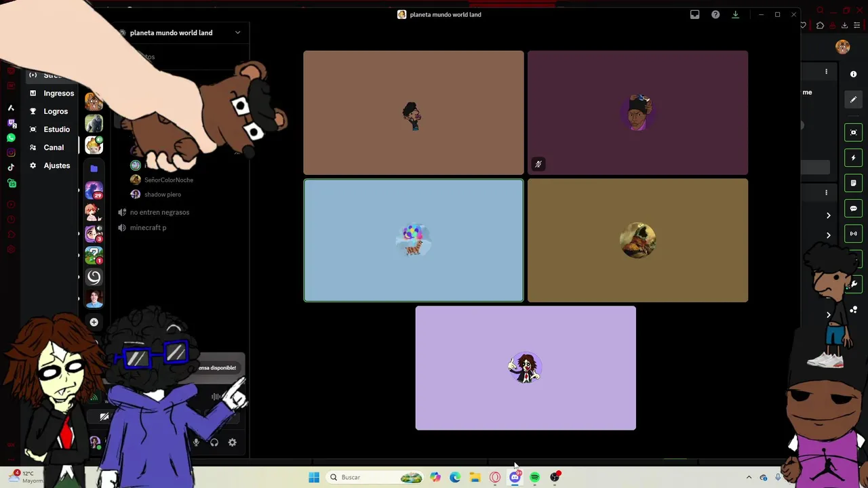Click the brown-background participant video tile

[414, 113]
